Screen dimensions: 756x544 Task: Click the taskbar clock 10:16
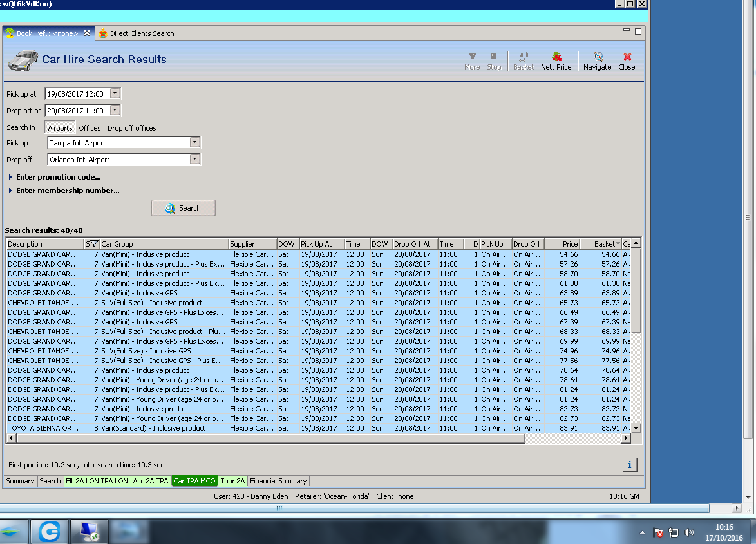tap(724, 527)
